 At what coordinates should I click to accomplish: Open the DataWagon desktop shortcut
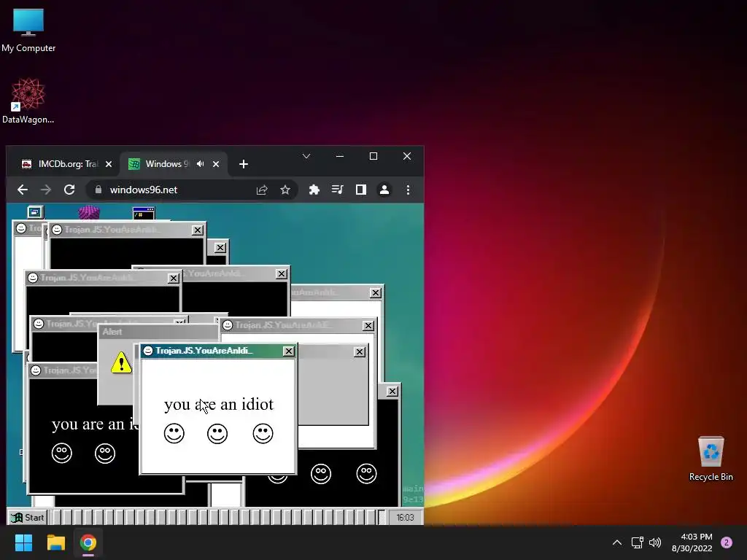(28, 101)
